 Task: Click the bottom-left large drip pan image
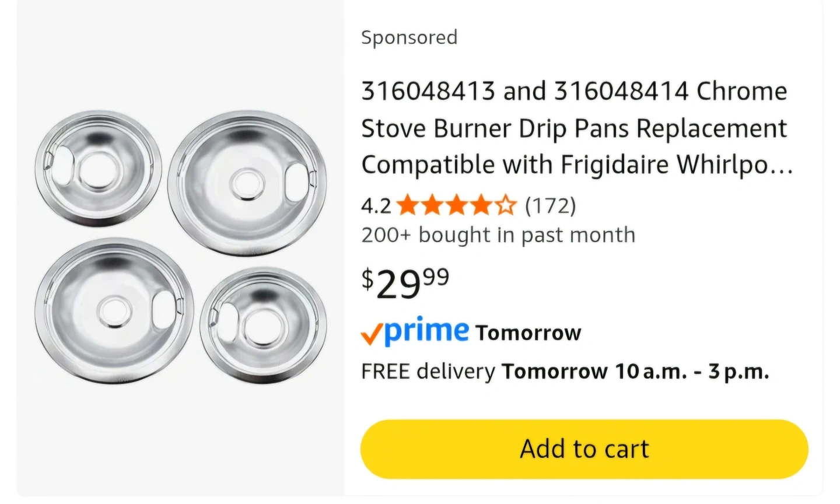point(114,311)
